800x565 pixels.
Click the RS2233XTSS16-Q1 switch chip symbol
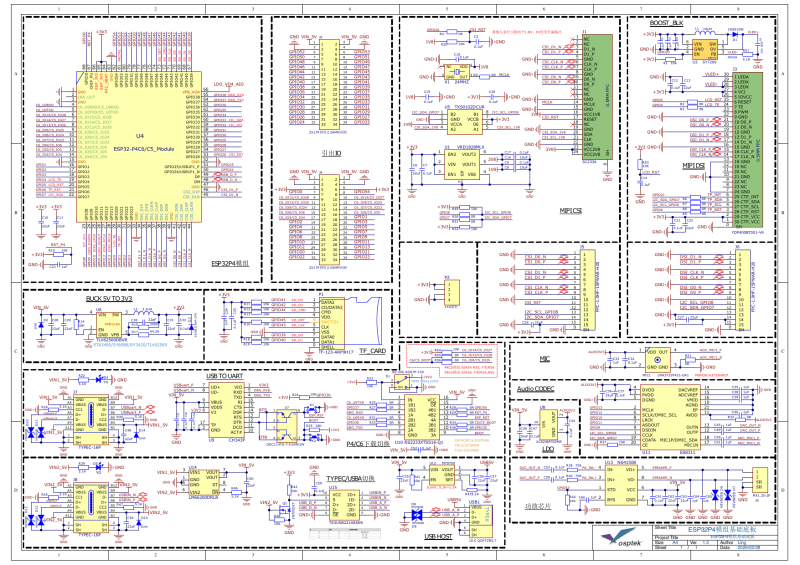[422, 417]
